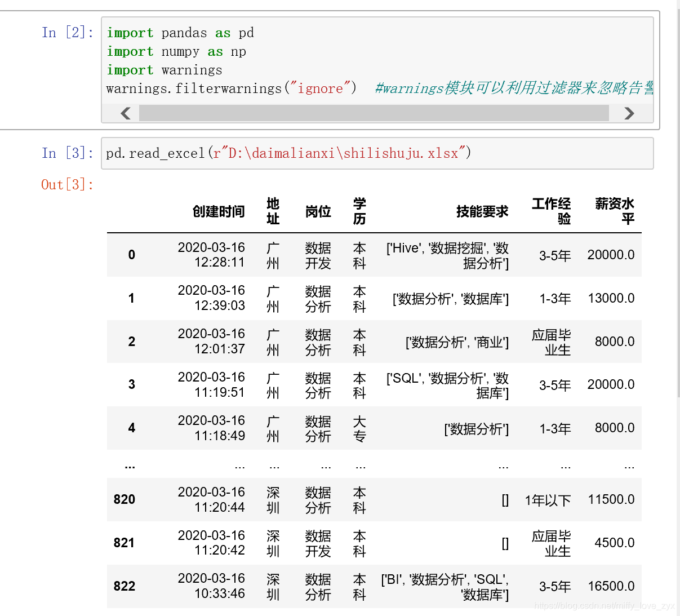Click the horizontal scrollbar thumb in cell 2

pos(374,113)
